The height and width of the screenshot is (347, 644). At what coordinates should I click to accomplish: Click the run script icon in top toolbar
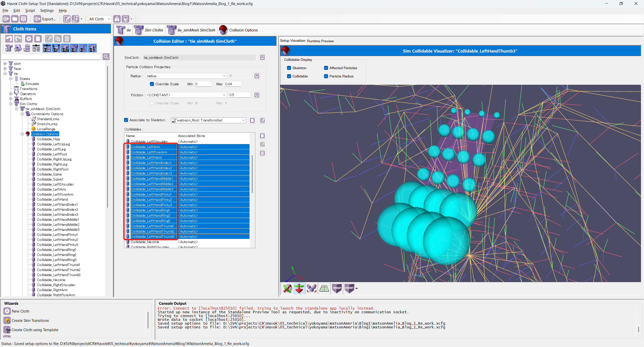click(x=75, y=19)
